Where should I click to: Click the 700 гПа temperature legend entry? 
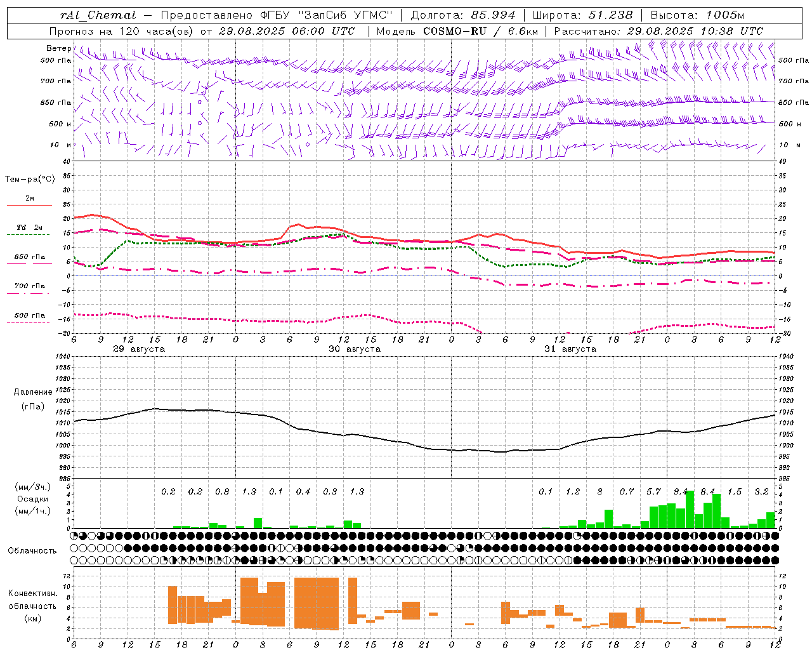click(30, 286)
